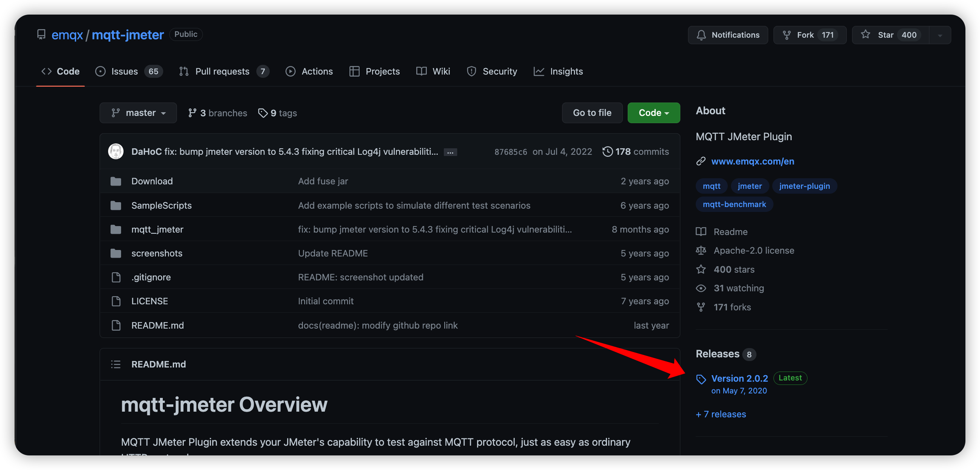Open the Notifications bell
This screenshot has width=980, height=470.
click(x=701, y=35)
